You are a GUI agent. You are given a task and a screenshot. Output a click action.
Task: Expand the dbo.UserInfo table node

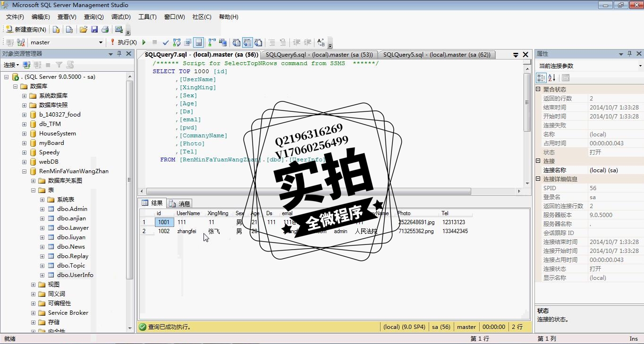point(42,275)
